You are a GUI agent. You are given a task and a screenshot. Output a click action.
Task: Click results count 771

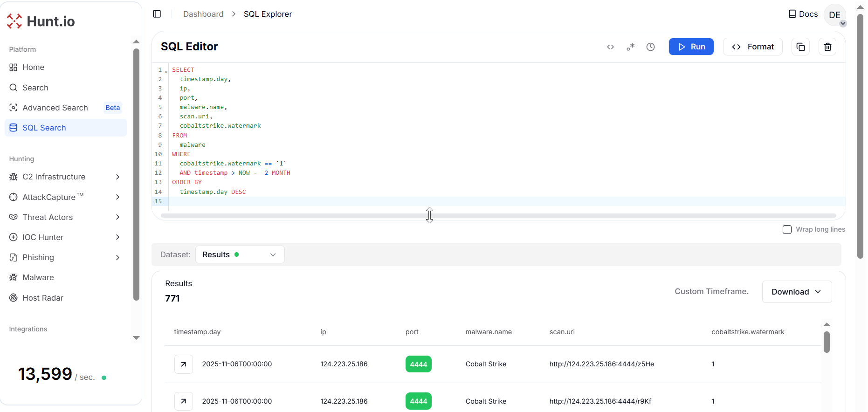[x=172, y=298]
